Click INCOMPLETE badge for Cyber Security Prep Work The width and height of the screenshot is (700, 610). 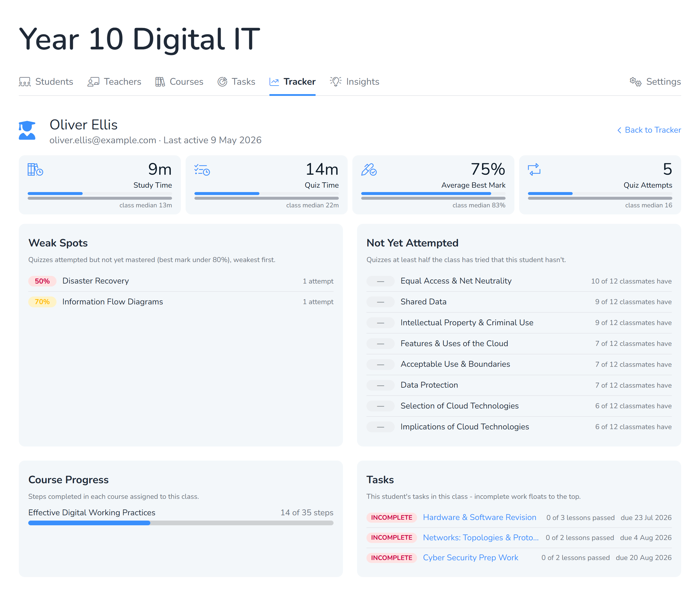(391, 558)
